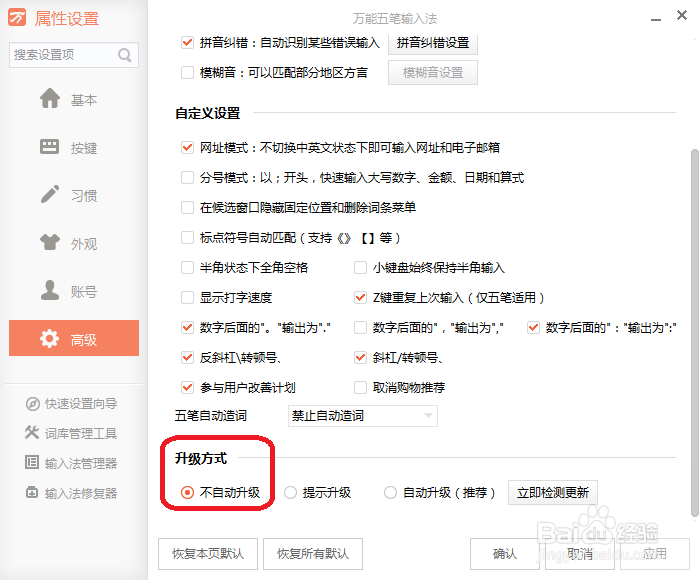Click 恢复所有默认 button

coord(312,554)
